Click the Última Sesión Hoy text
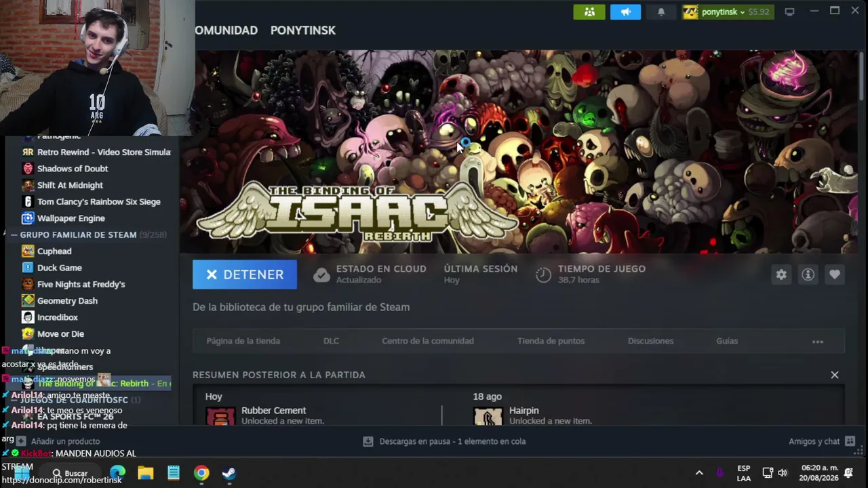The image size is (868, 488). (481, 274)
